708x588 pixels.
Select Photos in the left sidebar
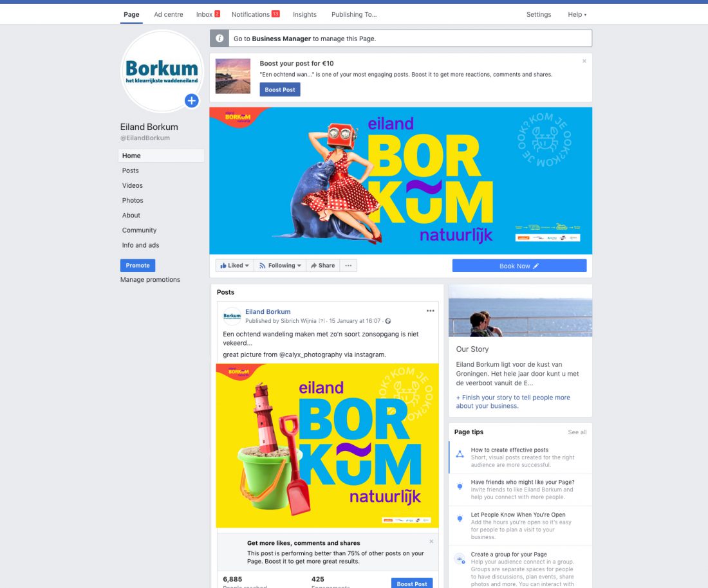tap(133, 200)
